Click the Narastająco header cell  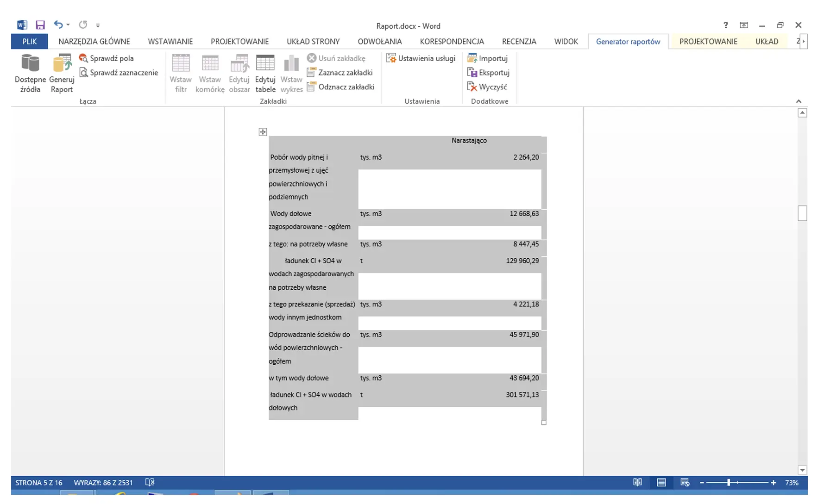(x=469, y=140)
